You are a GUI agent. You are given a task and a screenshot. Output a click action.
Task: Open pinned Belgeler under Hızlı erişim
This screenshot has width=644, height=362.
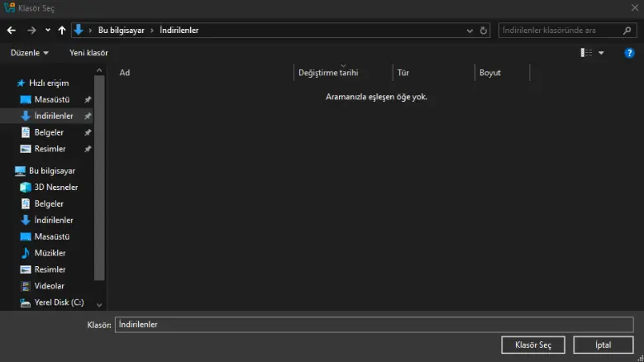click(x=49, y=132)
